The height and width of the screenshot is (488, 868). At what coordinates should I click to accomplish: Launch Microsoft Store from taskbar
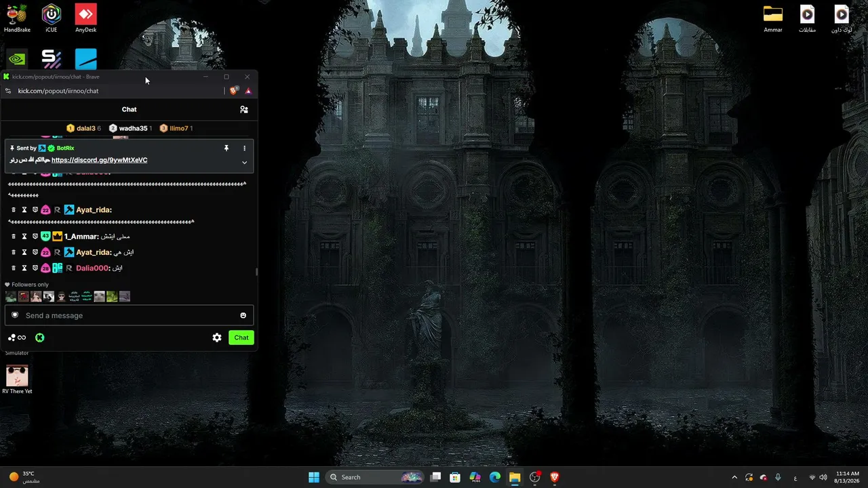pos(456,477)
